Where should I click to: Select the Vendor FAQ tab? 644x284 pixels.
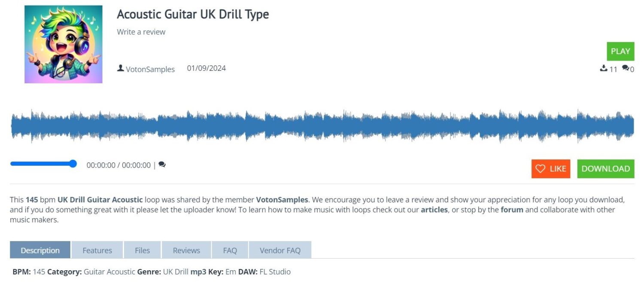tap(280, 250)
